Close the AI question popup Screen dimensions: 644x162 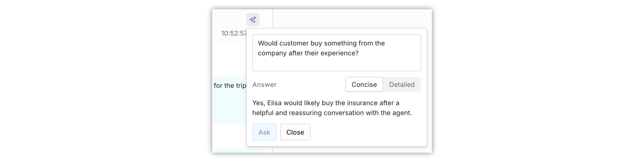click(x=295, y=132)
